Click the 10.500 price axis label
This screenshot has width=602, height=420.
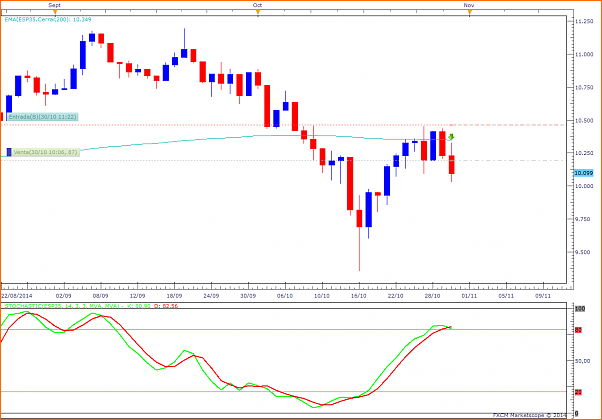click(x=584, y=121)
